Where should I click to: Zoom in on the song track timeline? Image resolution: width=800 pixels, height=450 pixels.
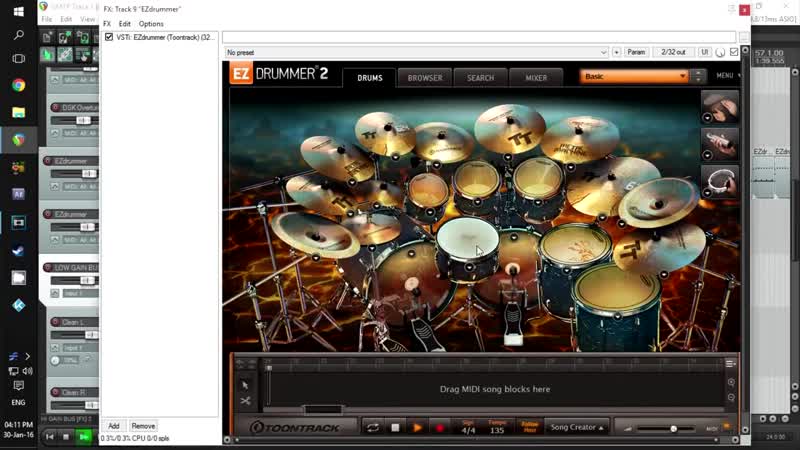pyautogui.click(x=731, y=382)
